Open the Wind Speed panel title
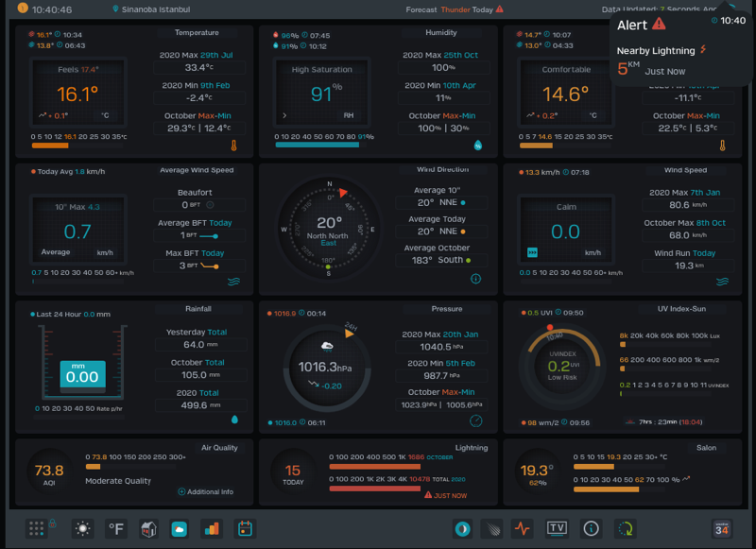Screen dimensions: 756x549 click(685, 170)
